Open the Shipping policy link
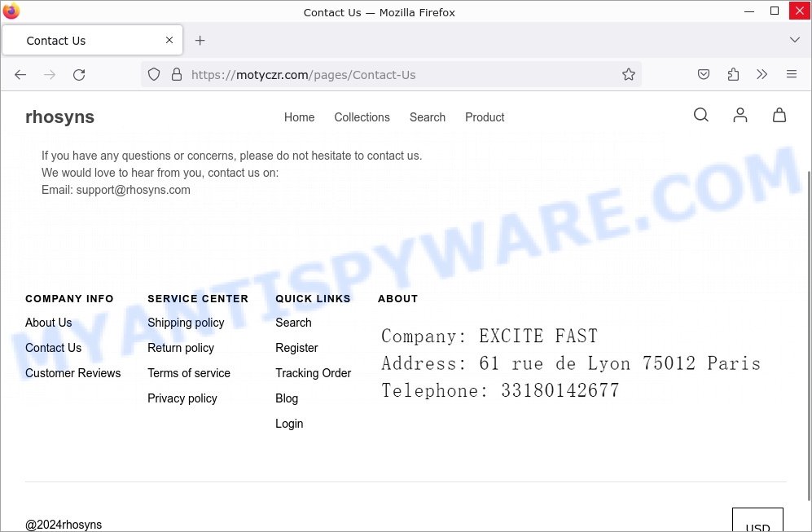812x532 pixels. [186, 323]
